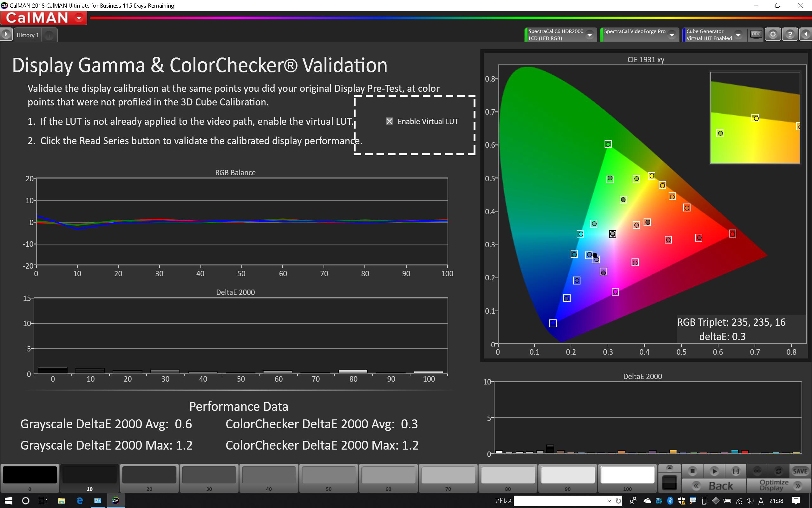The width and height of the screenshot is (812, 508).
Task: Click the SAVE button
Action: click(x=800, y=471)
